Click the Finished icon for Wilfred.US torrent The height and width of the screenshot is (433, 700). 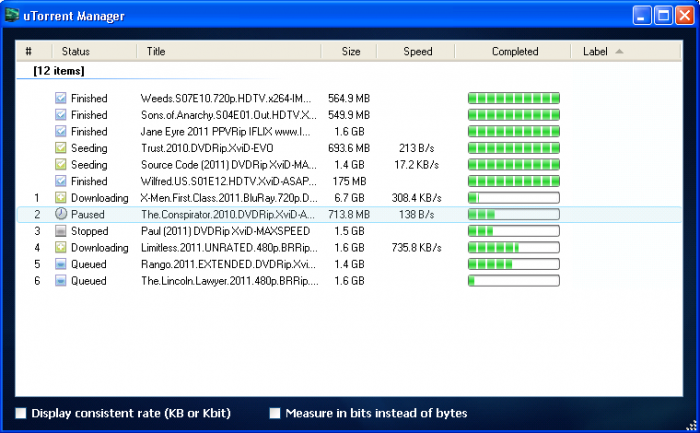click(x=61, y=181)
